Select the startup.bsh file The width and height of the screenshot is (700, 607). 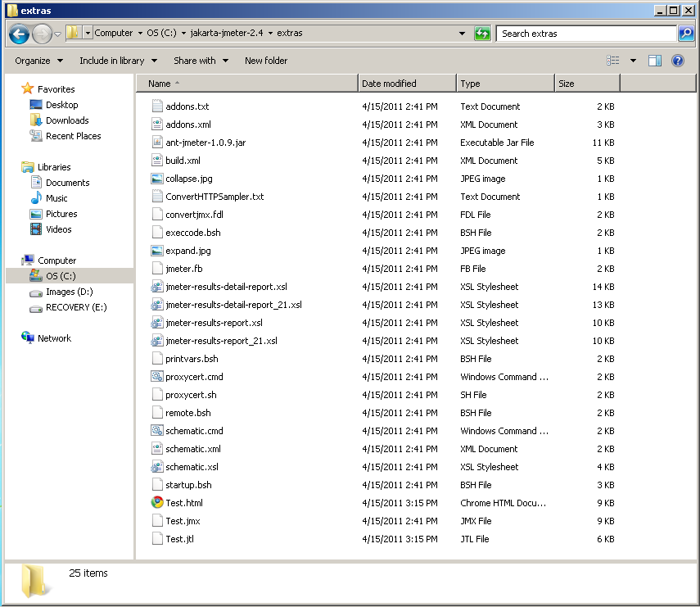(x=188, y=485)
